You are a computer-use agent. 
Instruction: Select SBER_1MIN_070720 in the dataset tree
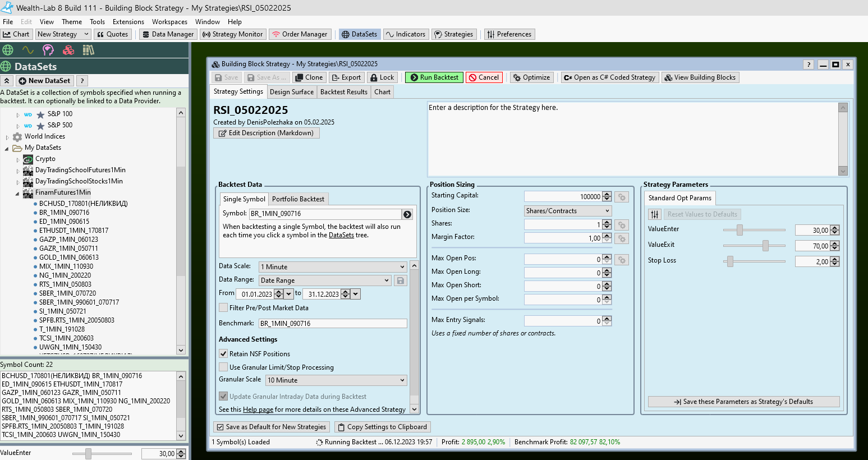click(67, 293)
